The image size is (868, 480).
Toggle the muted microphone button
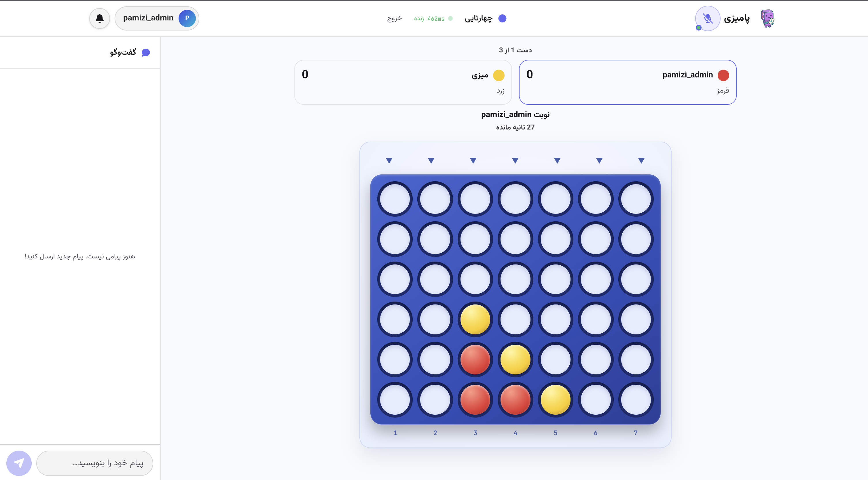pos(708,18)
